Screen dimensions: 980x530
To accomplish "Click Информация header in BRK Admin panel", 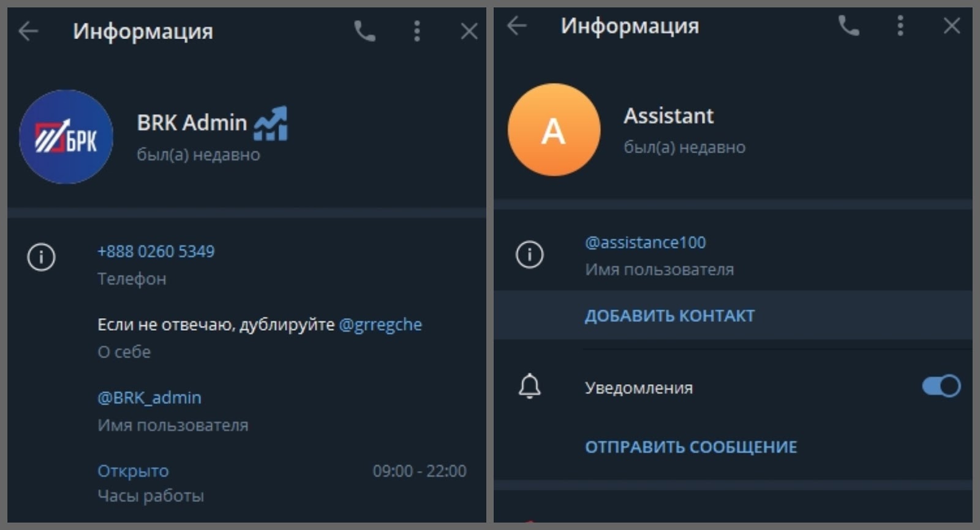I will 143,31.
